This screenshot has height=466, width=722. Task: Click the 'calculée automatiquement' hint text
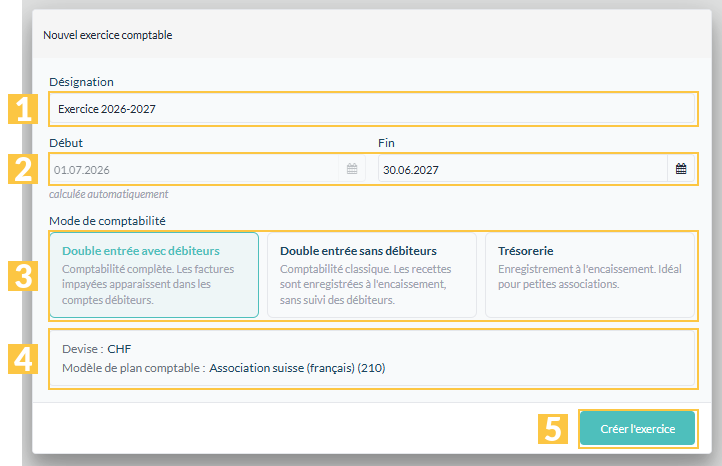tap(109, 194)
